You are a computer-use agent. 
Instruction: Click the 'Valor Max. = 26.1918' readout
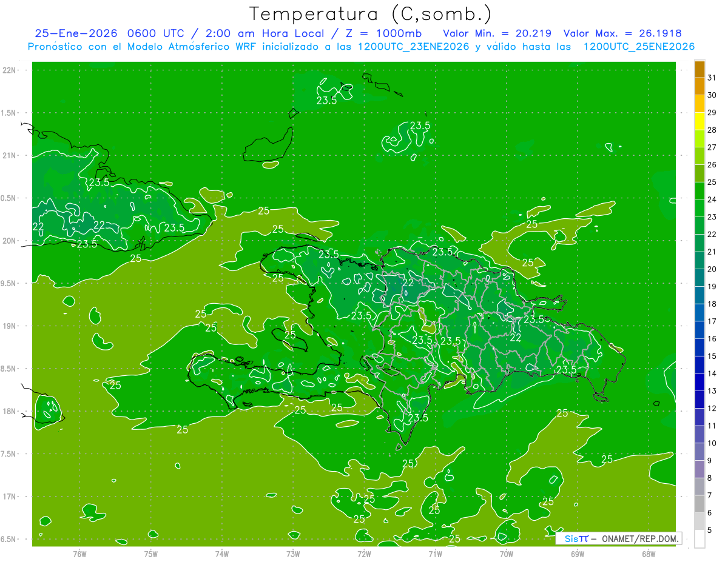point(622,33)
